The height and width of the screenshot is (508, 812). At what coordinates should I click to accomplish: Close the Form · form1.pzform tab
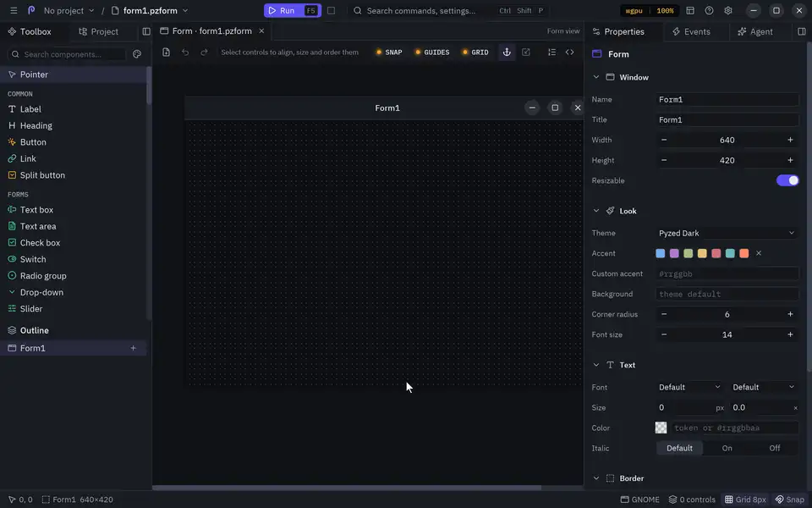[261, 31]
